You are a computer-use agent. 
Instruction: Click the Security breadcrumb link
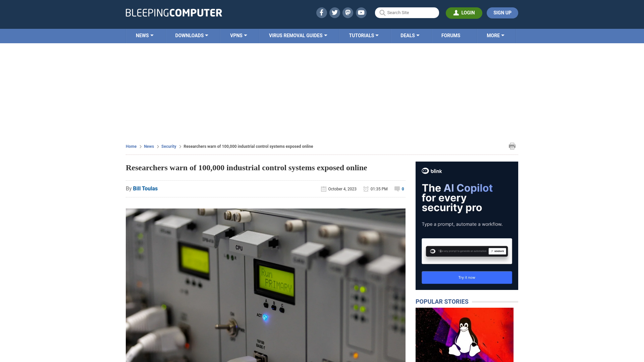168,146
